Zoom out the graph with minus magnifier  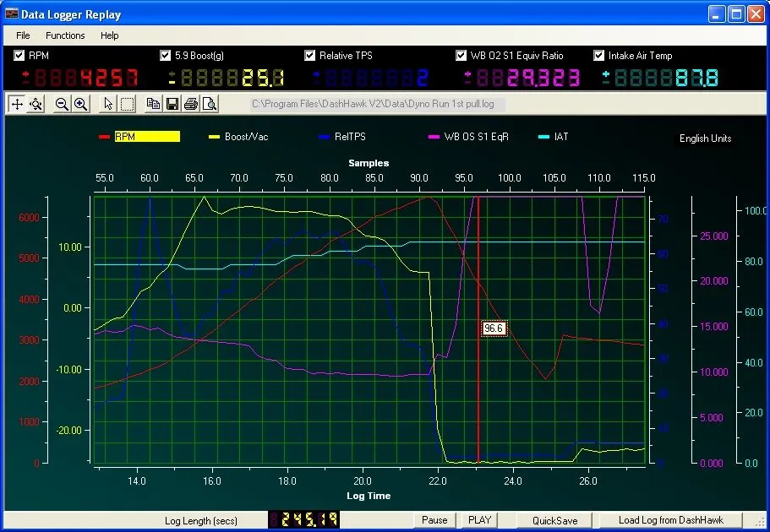point(62,104)
